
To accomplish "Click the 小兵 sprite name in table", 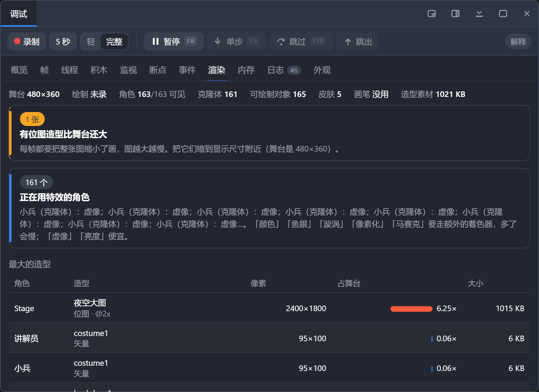I will 22,368.
